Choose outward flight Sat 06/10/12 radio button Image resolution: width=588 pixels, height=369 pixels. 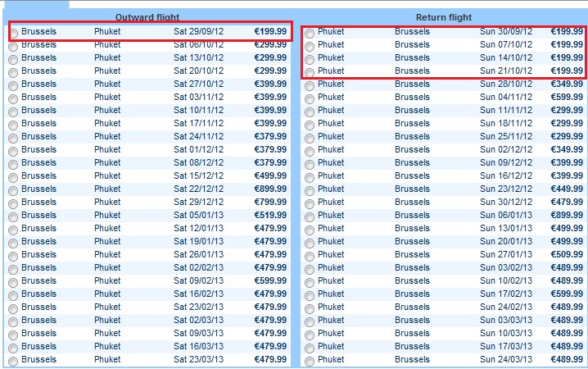tap(13, 47)
